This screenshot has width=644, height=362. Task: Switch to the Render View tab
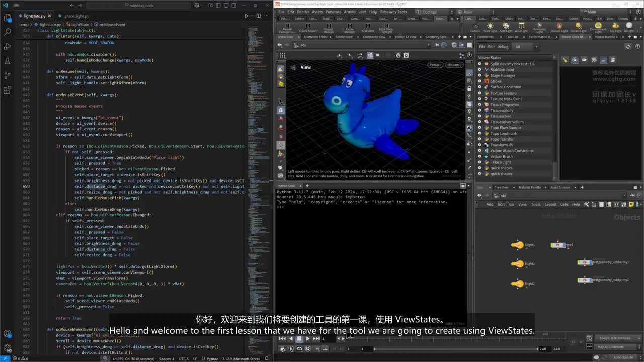(344, 37)
